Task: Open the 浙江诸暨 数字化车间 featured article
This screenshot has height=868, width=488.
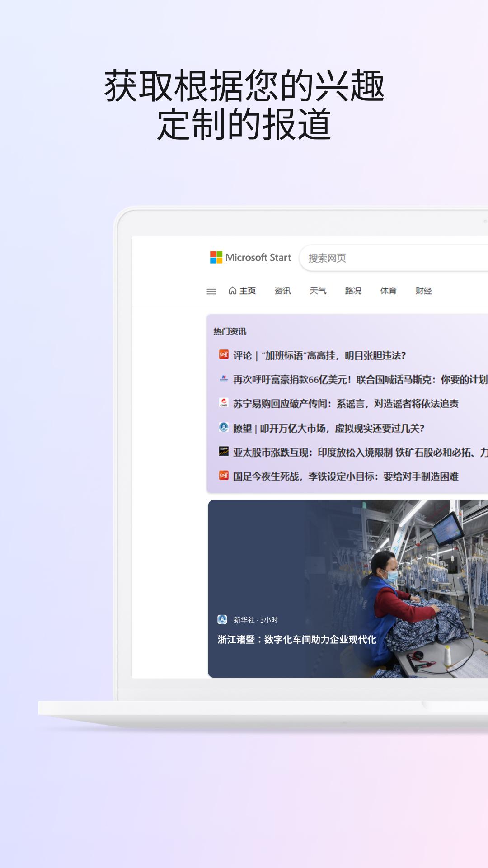Action: tap(297, 640)
